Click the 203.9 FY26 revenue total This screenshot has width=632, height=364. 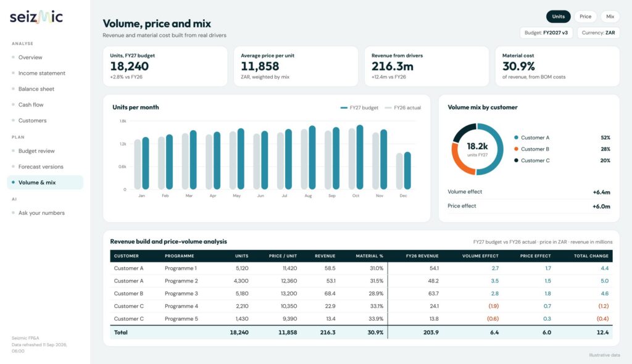(x=431, y=333)
